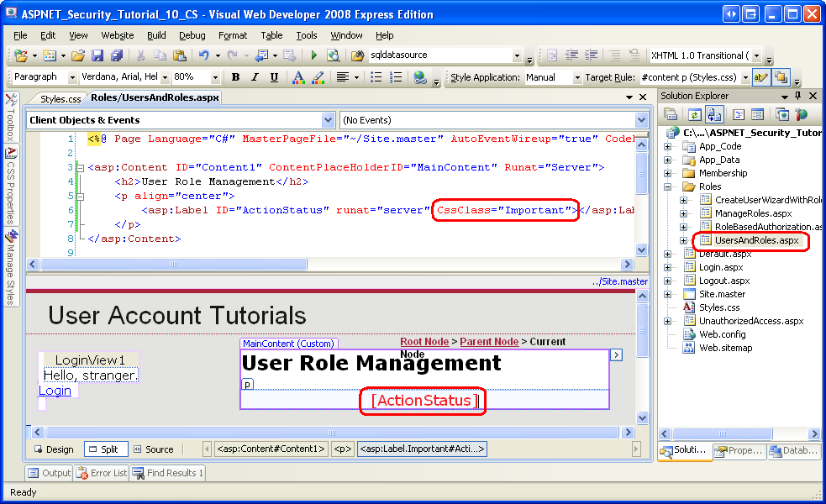Click the Add New Item toolbar icon
This screenshot has height=504, width=826.
tap(50, 55)
